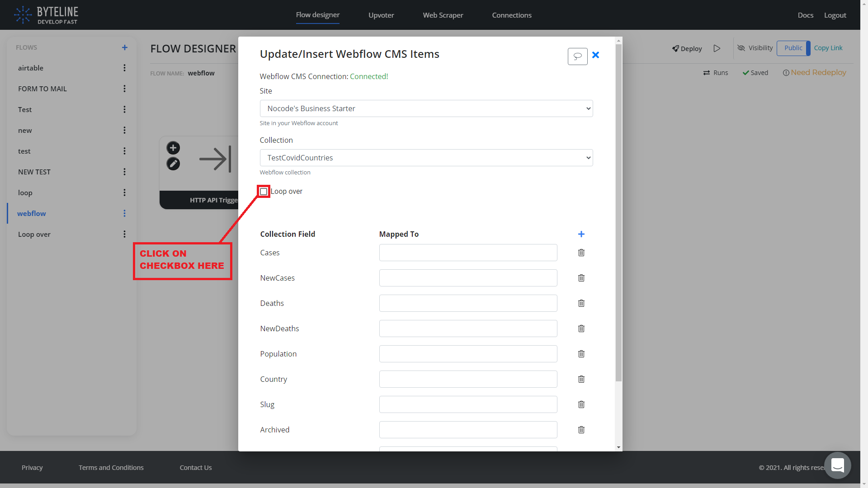Click Logout
The width and height of the screenshot is (868, 488).
[835, 15]
